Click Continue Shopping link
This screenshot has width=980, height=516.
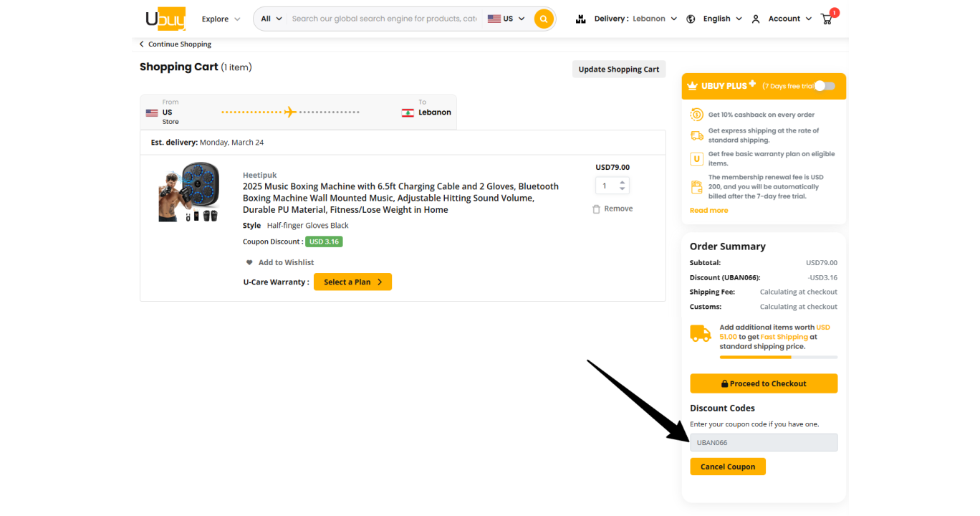point(180,44)
